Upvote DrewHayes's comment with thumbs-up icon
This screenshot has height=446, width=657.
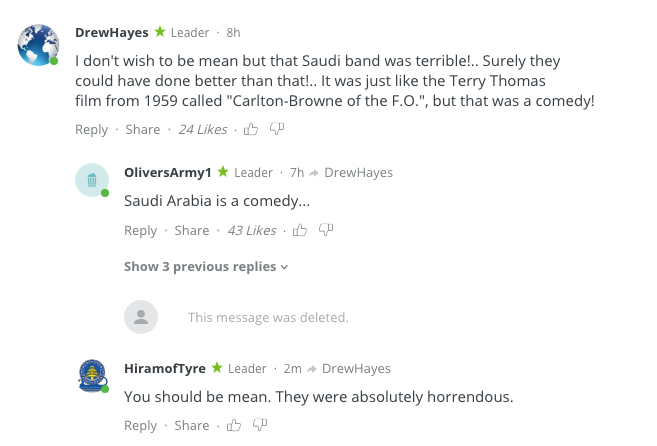click(x=251, y=129)
